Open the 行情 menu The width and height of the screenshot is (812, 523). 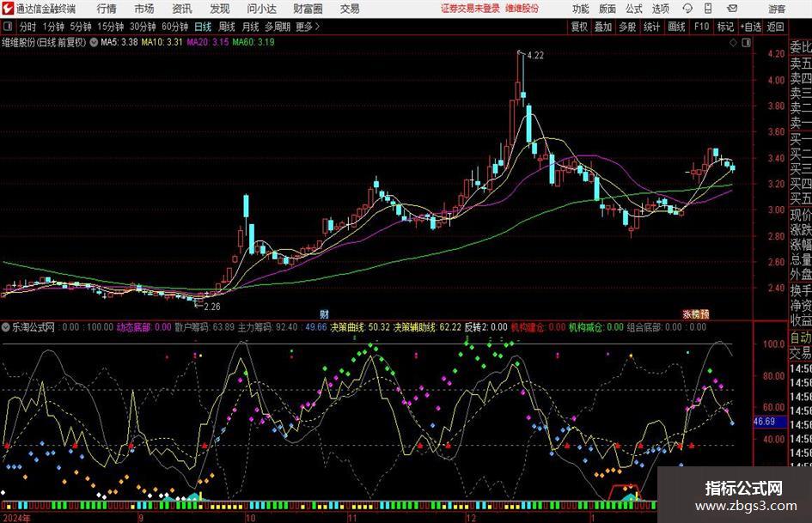[x=107, y=9]
